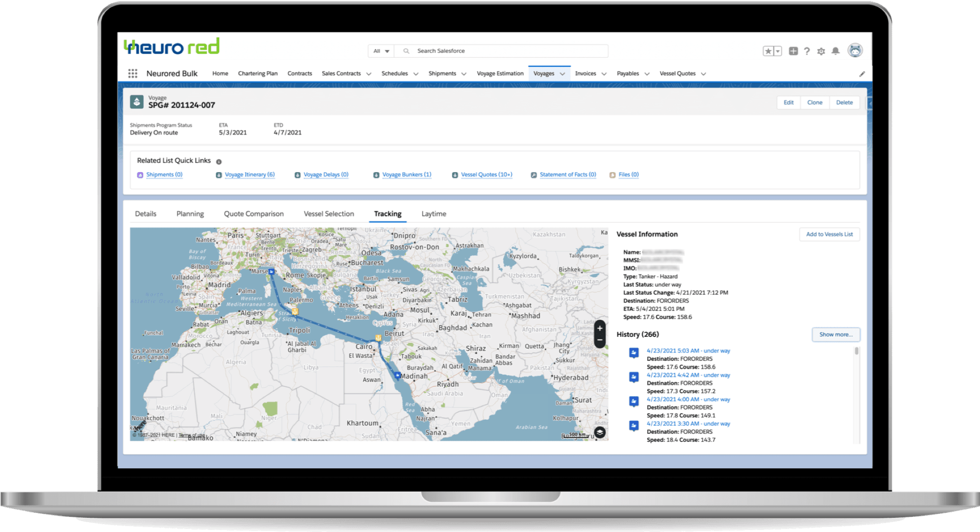Open the Voyage Itinerary (6) link
Viewport: 980px width, 532px height.
[250, 175]
